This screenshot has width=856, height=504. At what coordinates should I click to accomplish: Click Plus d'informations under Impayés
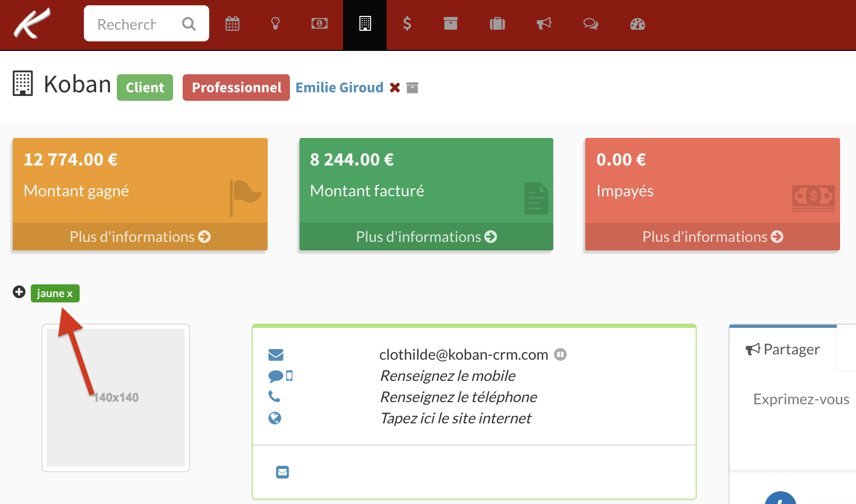pyautogui.click(x=713, y=237)
